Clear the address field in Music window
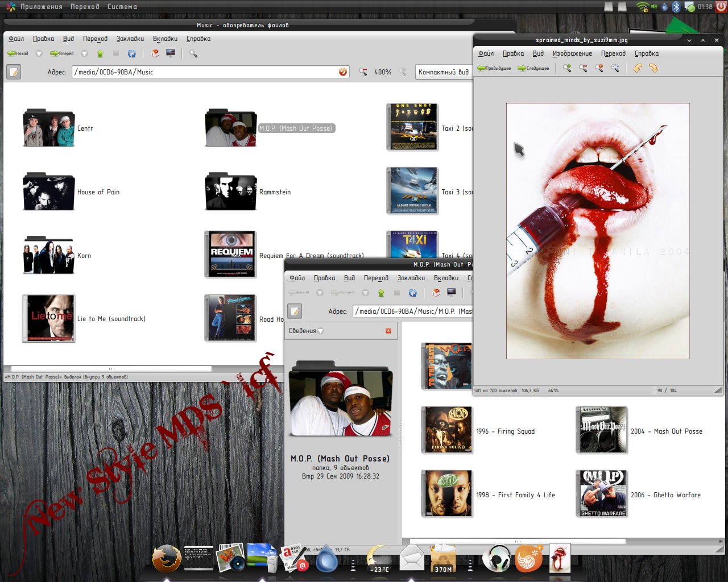This screenshot has height=582, width=728. (343, 72)
